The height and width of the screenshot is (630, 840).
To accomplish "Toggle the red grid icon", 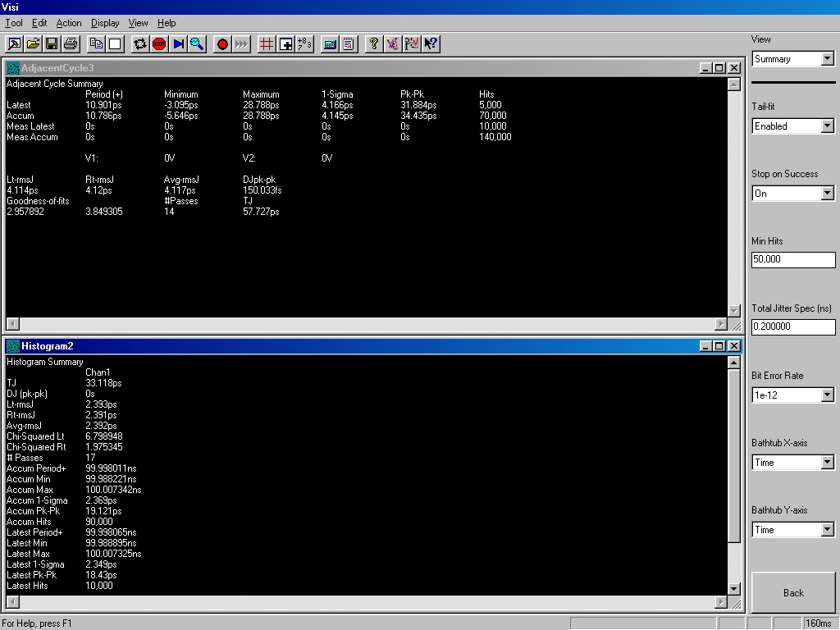I will click(267, 44).
